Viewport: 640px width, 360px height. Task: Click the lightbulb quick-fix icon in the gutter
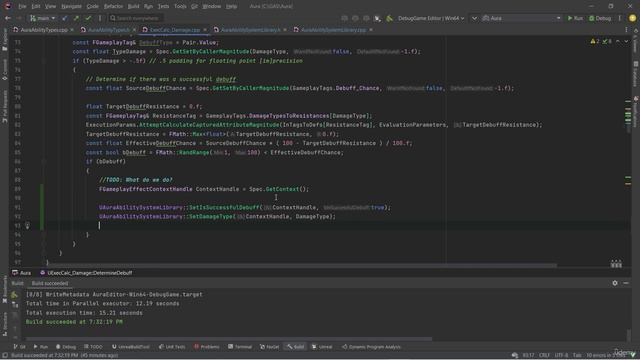point(27,225)
